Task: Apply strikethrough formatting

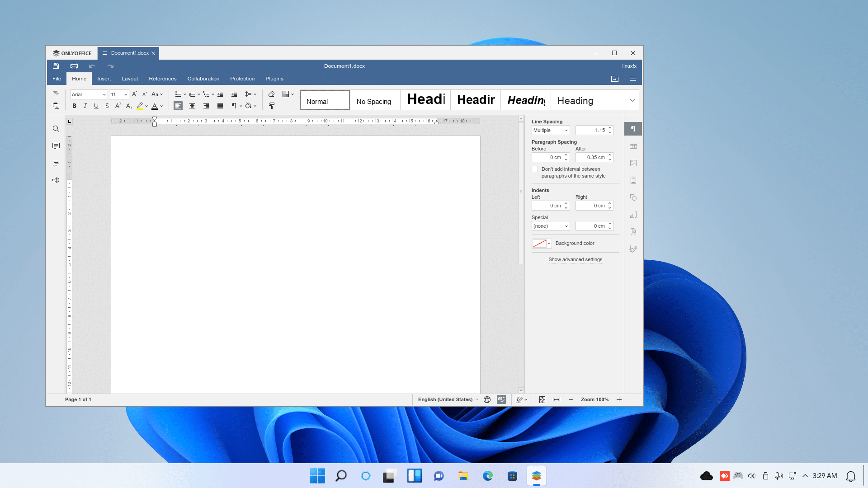Action: (107, 106)
